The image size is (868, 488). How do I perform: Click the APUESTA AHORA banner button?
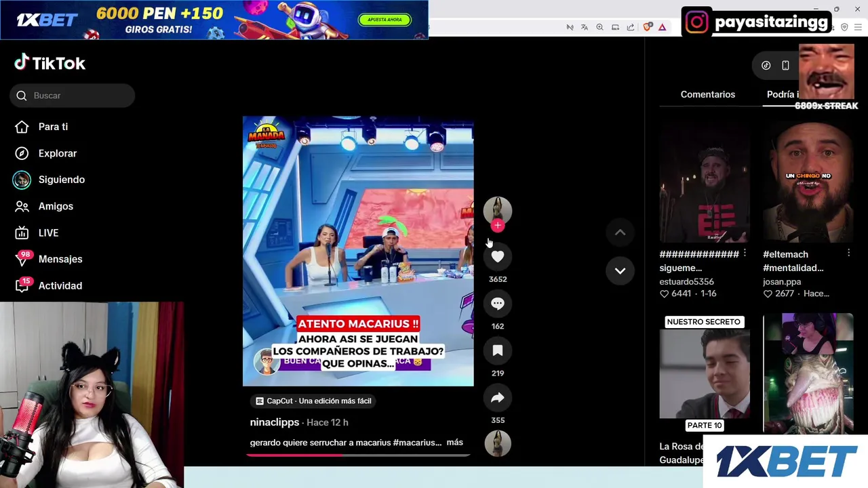click(384, 20)
